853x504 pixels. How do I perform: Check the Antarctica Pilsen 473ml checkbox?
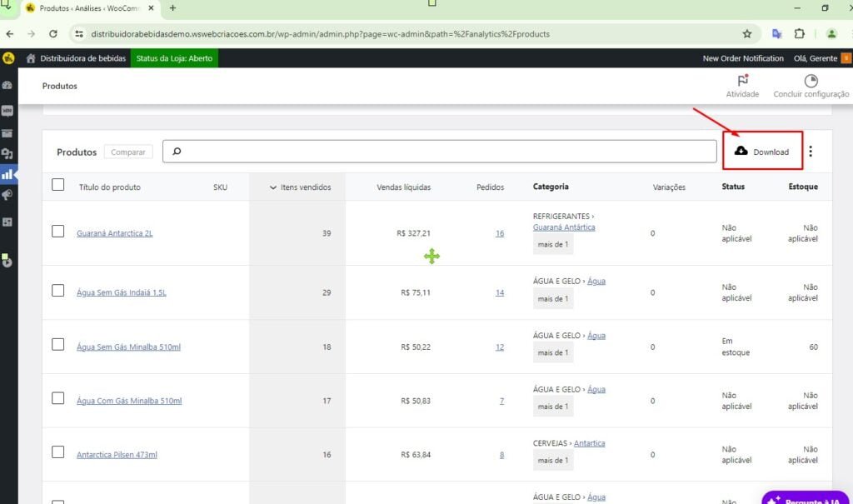click(x=57, y=452)
